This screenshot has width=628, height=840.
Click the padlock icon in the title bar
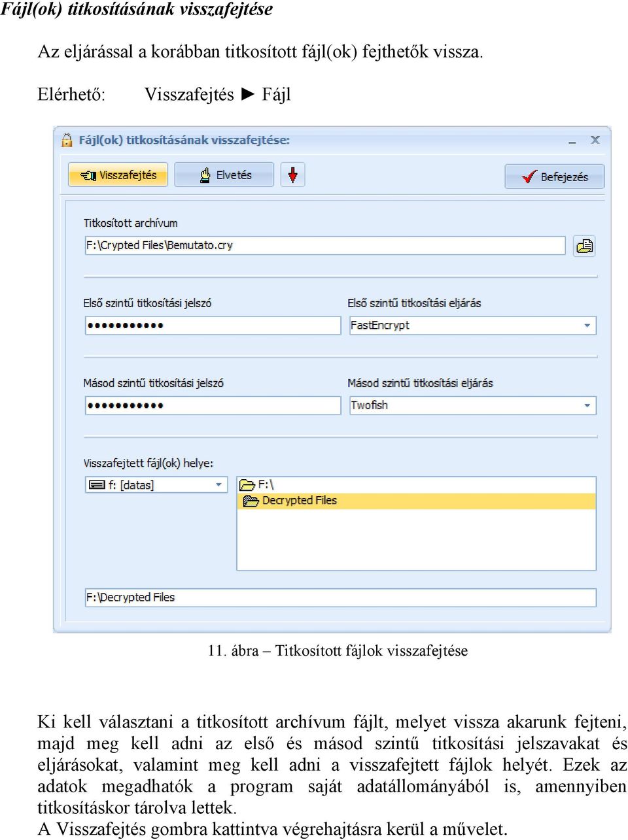click(67, 140)
